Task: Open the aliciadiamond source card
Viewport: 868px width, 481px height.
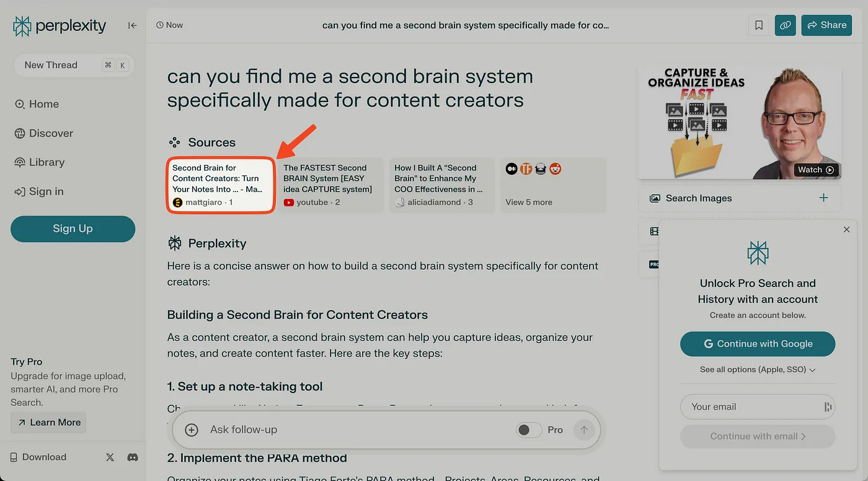Action: coord(441,185)
